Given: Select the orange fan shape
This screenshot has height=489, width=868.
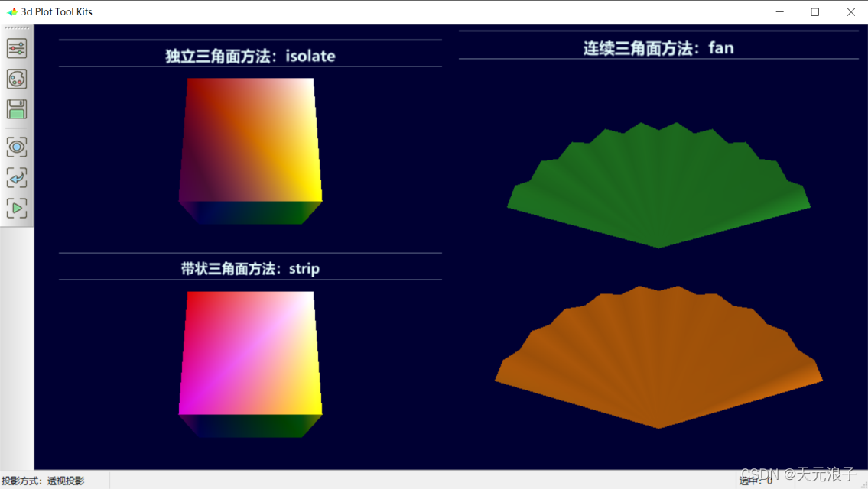Looking at the screenshot, I should (x=658, y=358).
